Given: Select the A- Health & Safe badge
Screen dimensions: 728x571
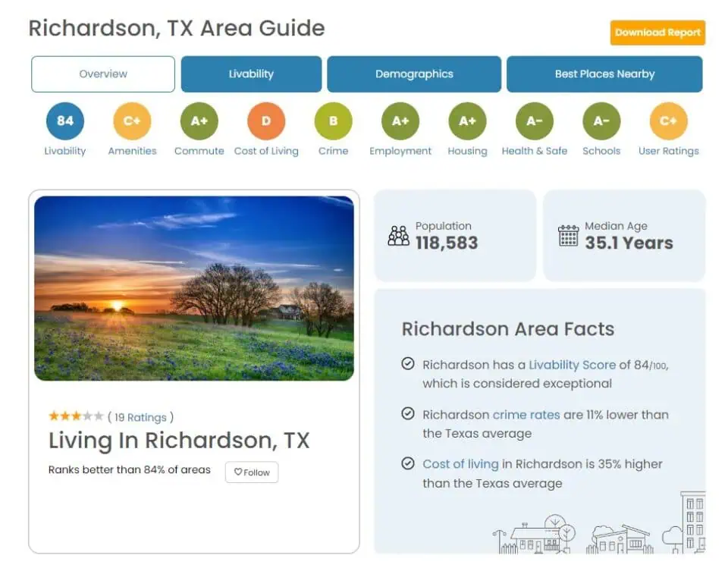Looking at the screenshot, I should pyautogui.click(x=534, y=121).
